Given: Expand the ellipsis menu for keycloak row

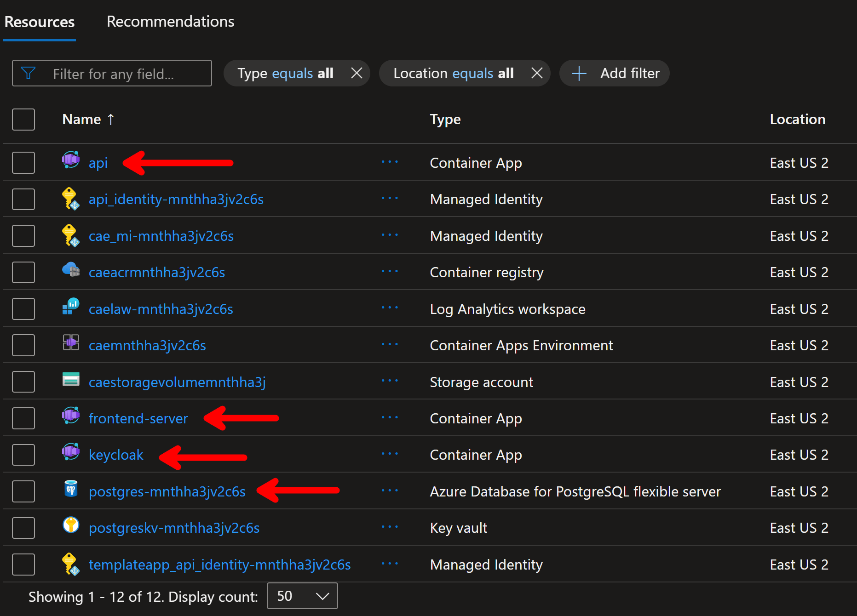Looking at the screenshot, I should 390,454.
